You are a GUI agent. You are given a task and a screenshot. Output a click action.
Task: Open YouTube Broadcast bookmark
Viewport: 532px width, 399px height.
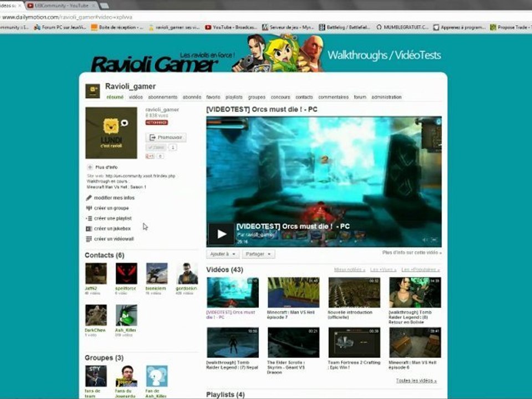click(x=231, y=28)
